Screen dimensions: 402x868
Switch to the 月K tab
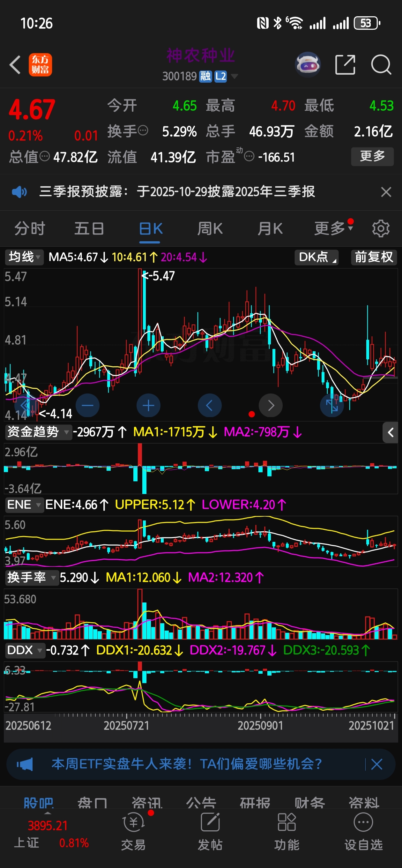point(270,229)
